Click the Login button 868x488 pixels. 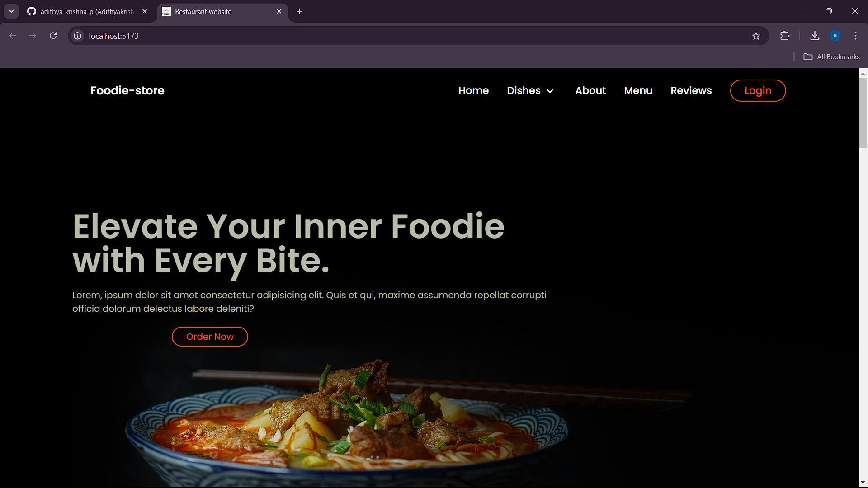tap(758, 90)
